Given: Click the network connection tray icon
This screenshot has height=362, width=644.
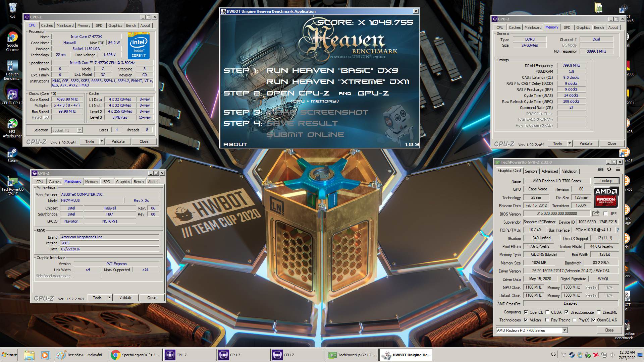Looking at the screenshot, I should 604,355.
